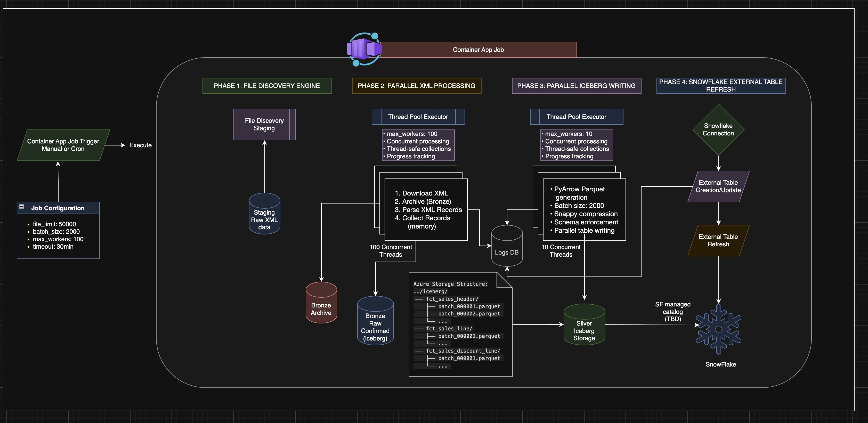The image size is (868, 423).
Task: Select the Job Configuration title
Action: (58, 208)
